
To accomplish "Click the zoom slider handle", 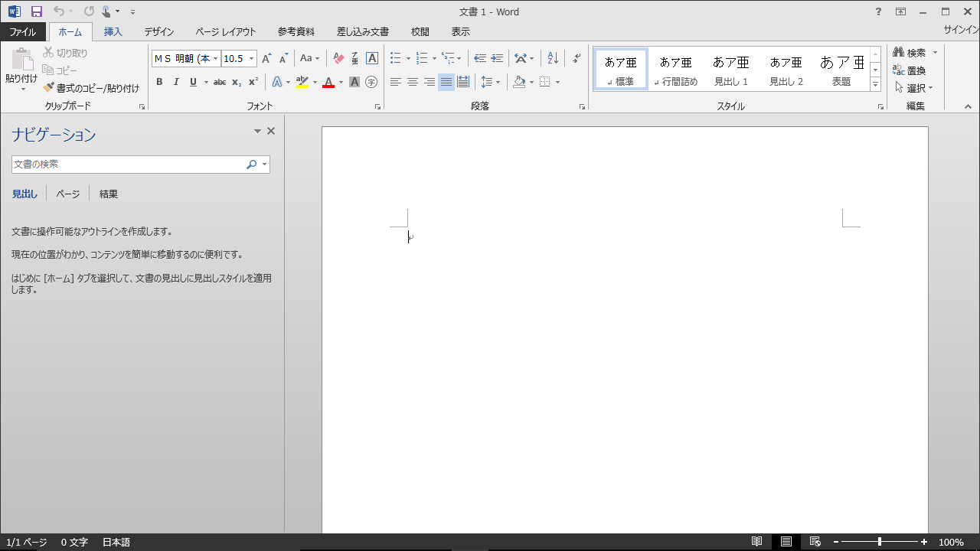I will coord(879,542).
